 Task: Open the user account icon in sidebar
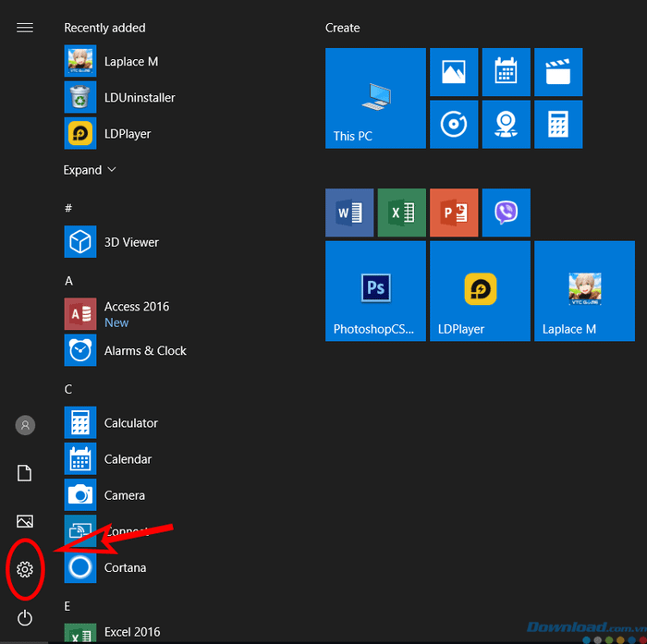(x=25, y=425)
